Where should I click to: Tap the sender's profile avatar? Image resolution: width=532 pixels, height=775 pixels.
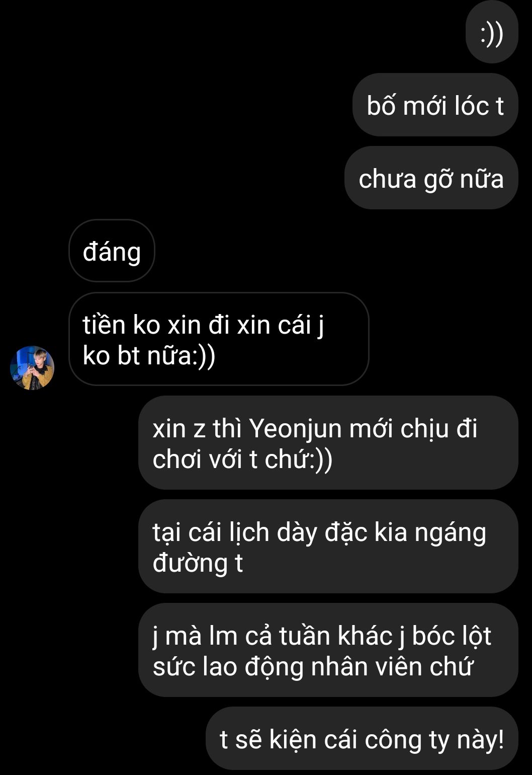32,368
